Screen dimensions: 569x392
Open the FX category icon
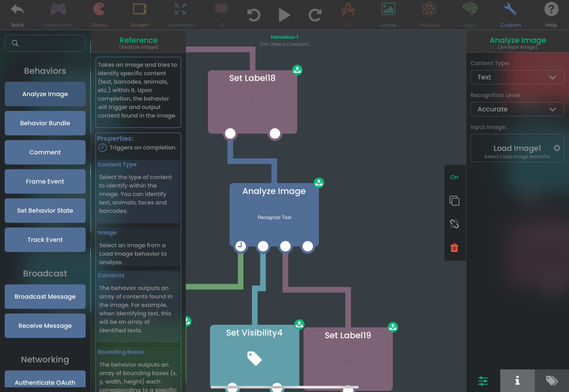pos(348,10)
